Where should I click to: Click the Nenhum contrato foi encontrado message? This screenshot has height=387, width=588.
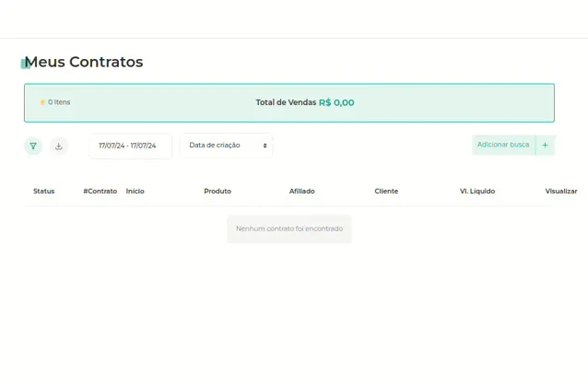289,229
